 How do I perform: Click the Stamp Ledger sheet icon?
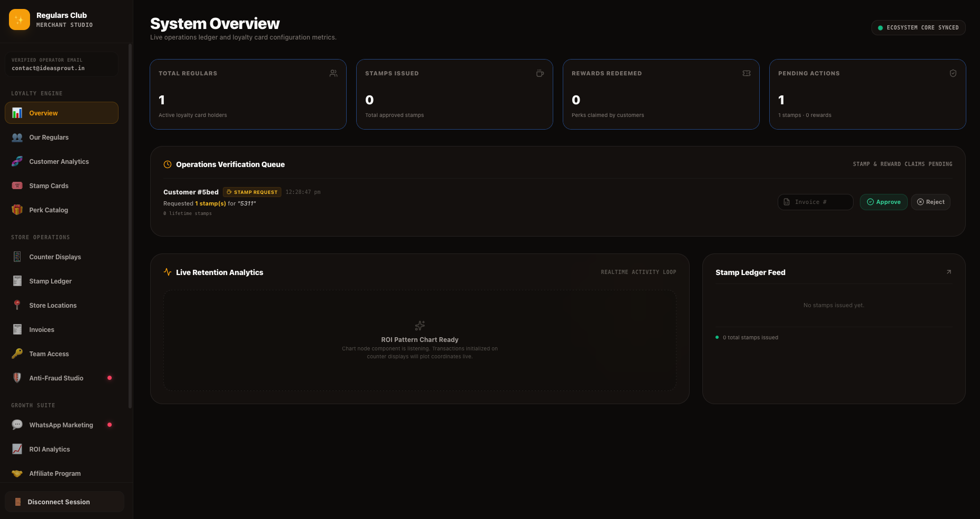pos(17,281)
